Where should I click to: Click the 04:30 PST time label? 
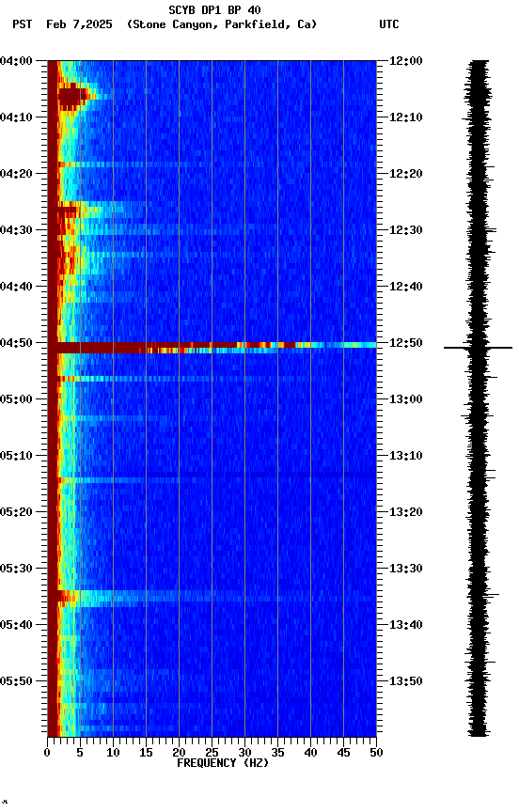point(16,230)
